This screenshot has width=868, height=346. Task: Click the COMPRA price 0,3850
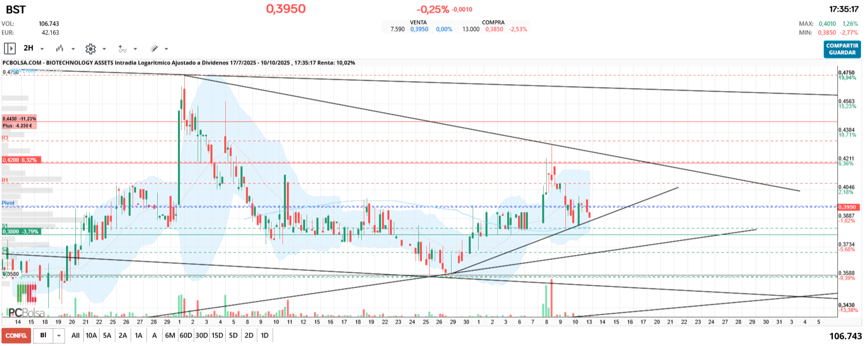point(494,29)
